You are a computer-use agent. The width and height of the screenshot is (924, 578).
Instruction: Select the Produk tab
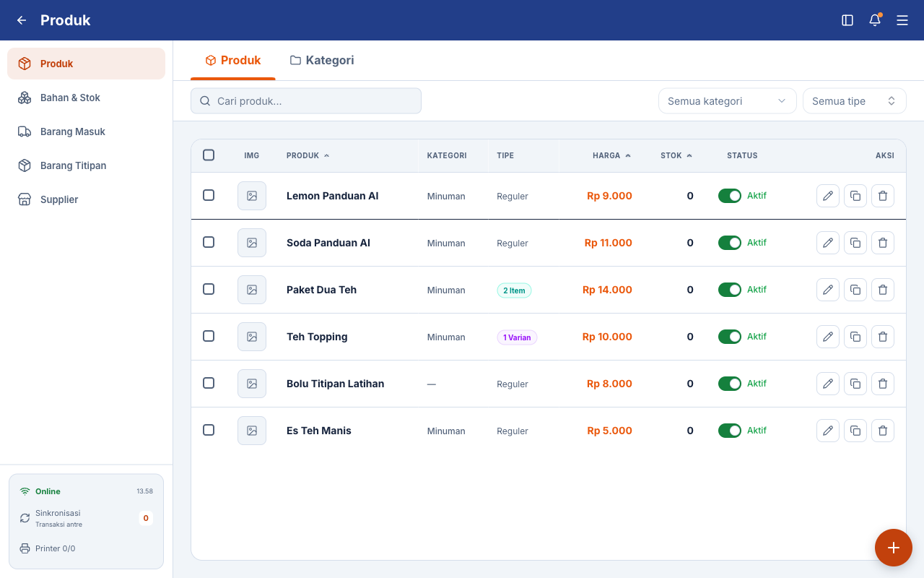(x=233, y=61)
